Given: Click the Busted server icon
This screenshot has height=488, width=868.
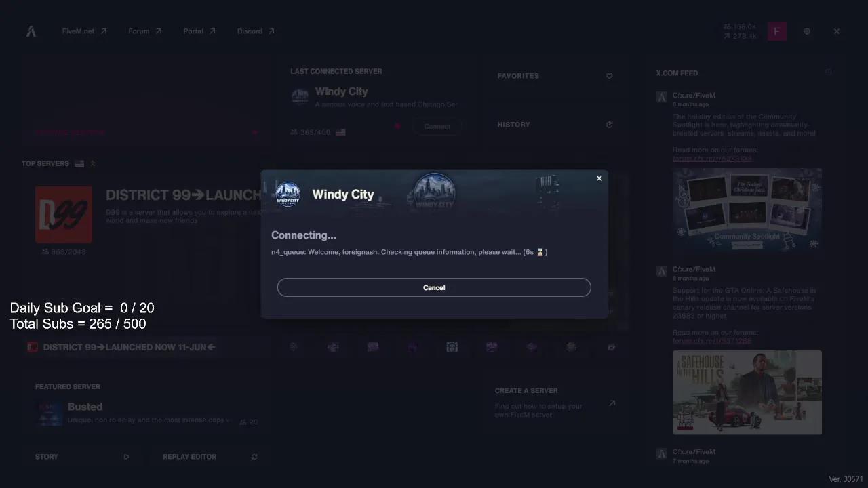Looking at the screenshot, I should [50, 413].
